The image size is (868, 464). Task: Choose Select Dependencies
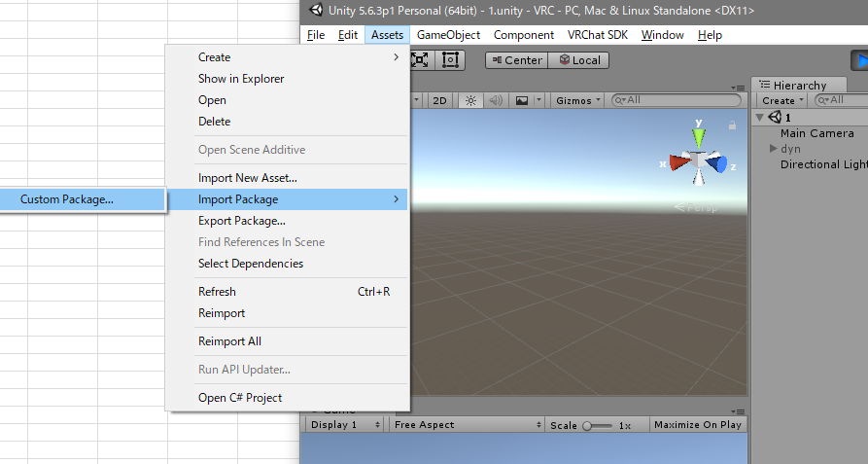click(x=288, y=264)
